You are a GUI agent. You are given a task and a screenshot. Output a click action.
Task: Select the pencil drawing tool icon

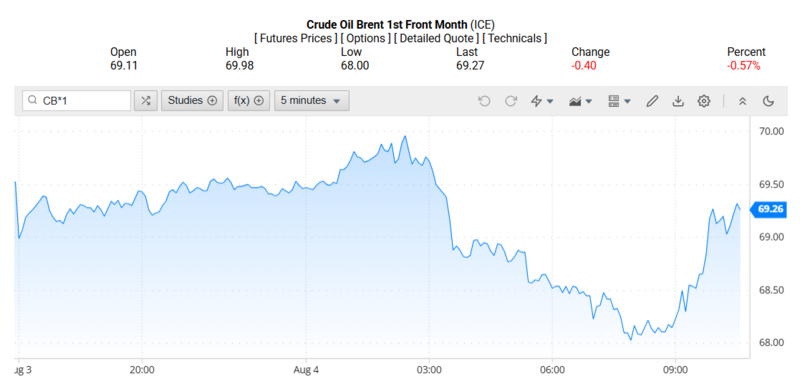click(652, 101)
